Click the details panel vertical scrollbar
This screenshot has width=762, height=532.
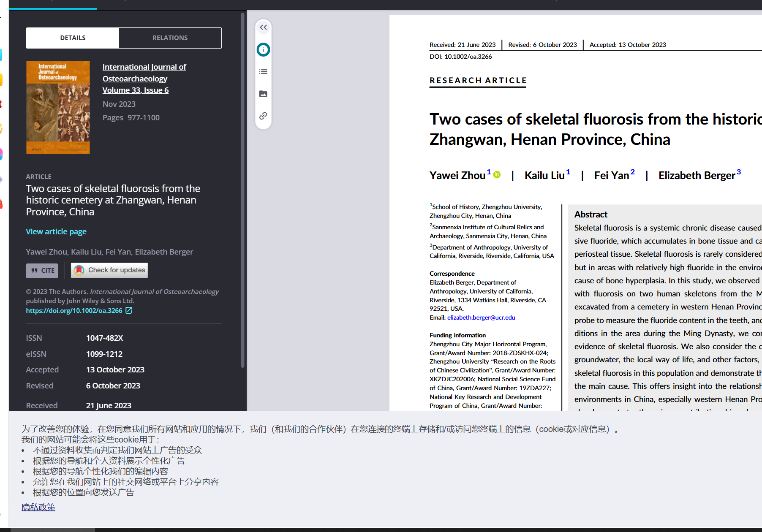click(242, 190)
